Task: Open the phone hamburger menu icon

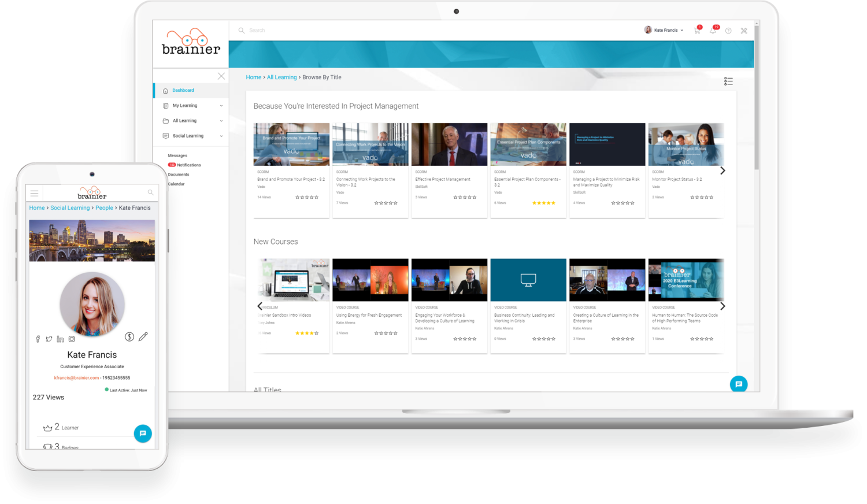Action: tap(35, 193)
